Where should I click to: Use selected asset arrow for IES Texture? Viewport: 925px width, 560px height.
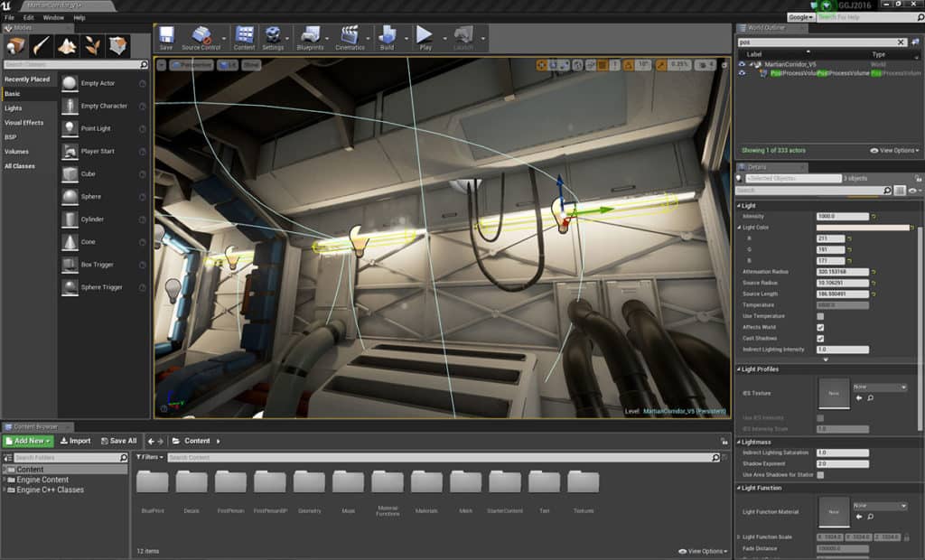pyautogui.click(x=859, y=398)
